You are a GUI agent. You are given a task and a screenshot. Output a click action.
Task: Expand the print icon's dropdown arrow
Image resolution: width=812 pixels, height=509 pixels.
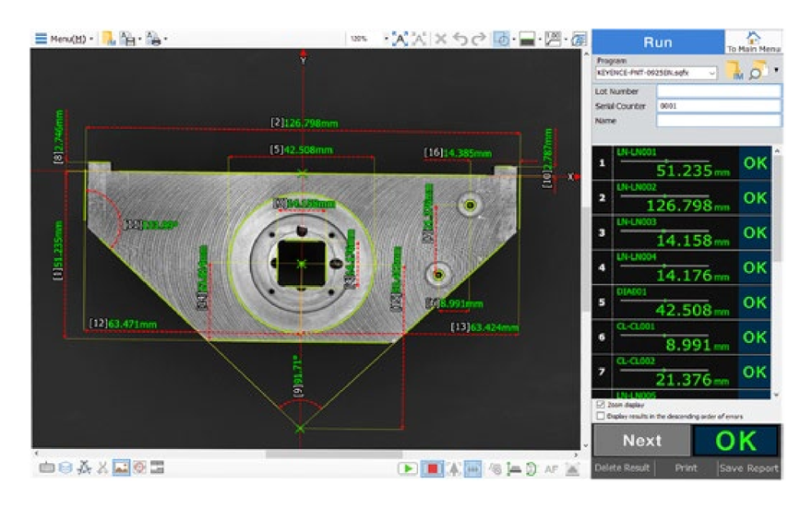[166, 39]
